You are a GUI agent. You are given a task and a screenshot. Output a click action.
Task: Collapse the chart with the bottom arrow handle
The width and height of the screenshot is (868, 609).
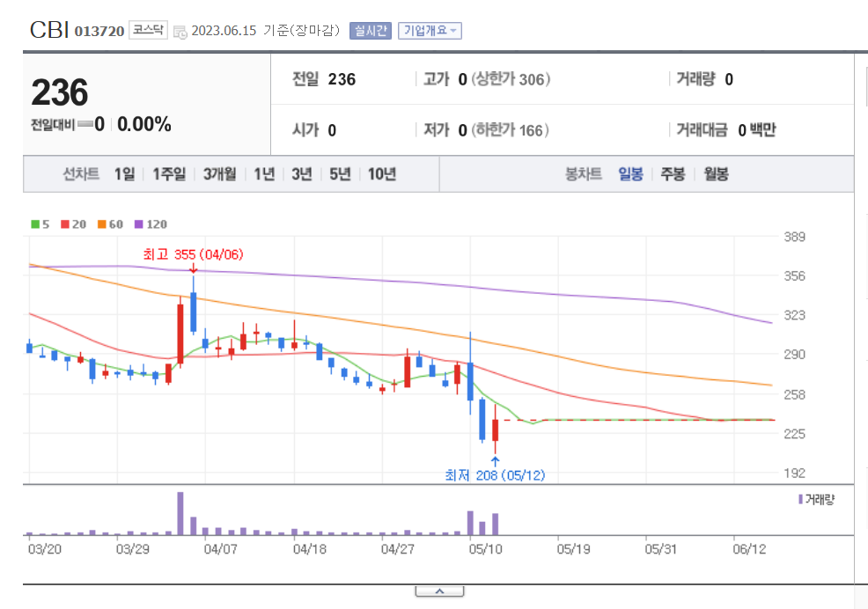(x=439, y=591)
